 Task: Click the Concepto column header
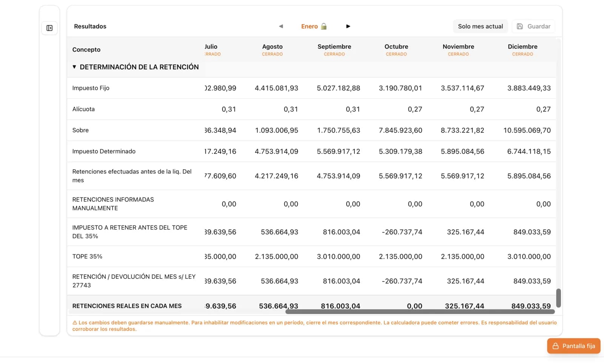point(86,50)
